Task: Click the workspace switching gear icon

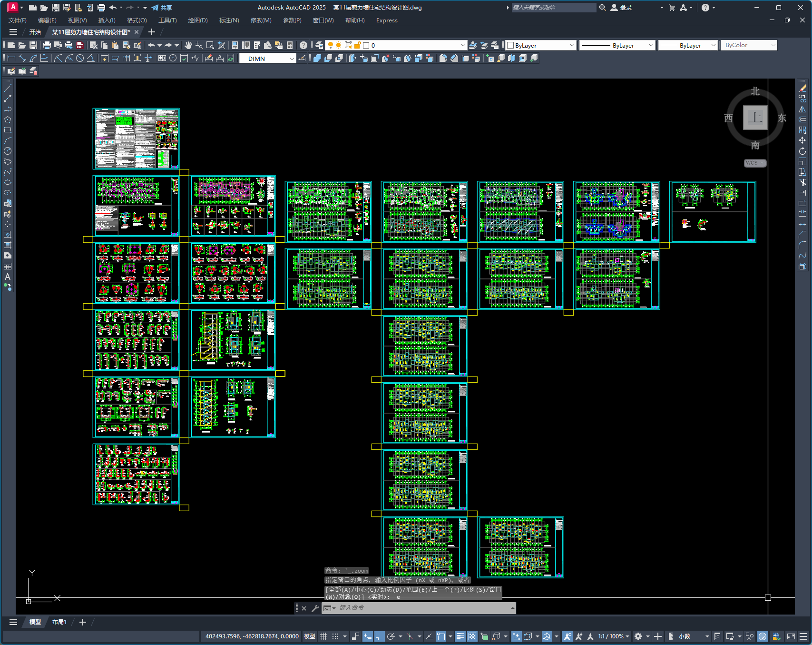Action: [638, 636]
